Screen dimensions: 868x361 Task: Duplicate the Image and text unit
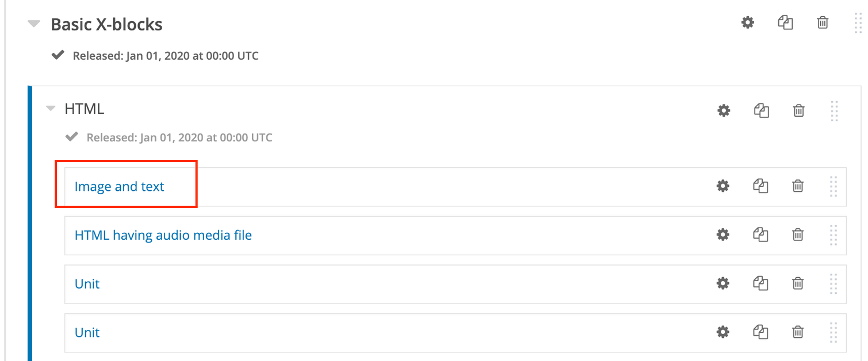(x=760, y=186)
